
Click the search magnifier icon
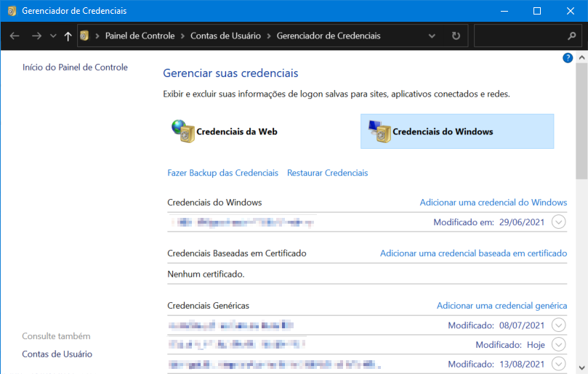(571, 36)
